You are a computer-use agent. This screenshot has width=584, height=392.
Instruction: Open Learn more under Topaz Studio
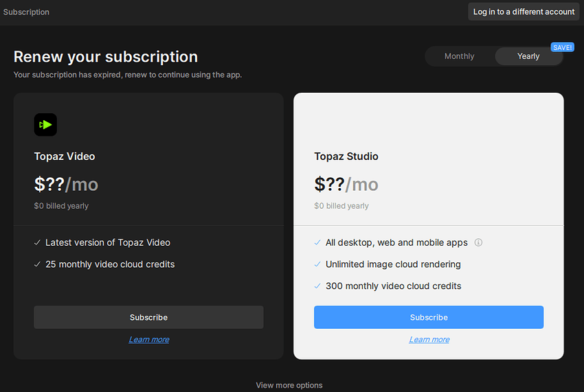[429, 340]
